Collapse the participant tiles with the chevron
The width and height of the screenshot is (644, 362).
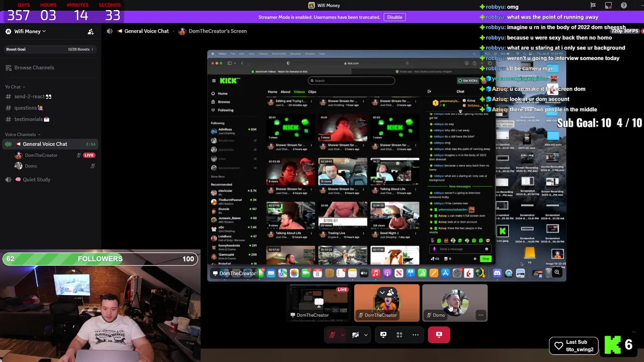[382, 292]
